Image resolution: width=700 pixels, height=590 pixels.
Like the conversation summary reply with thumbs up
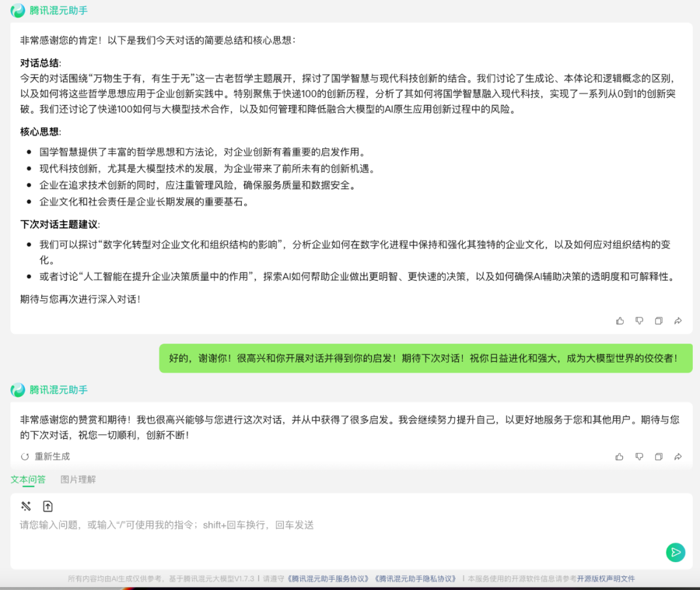click(620, 321)
